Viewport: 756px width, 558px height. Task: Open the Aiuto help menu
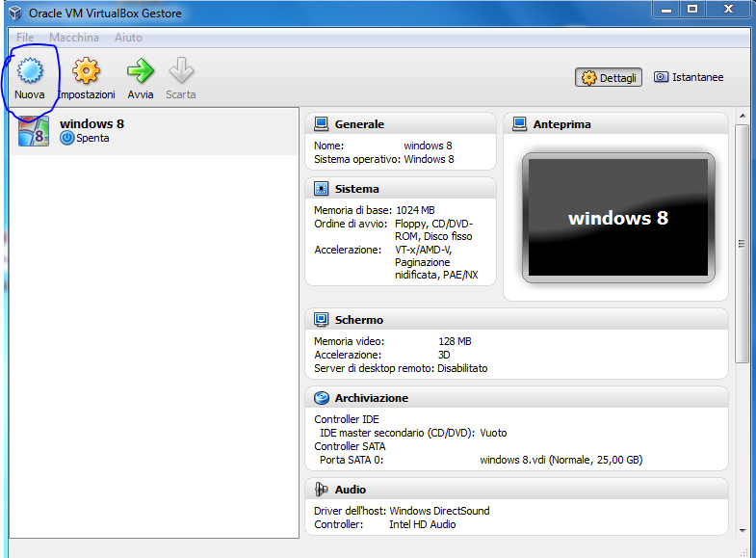128,38
